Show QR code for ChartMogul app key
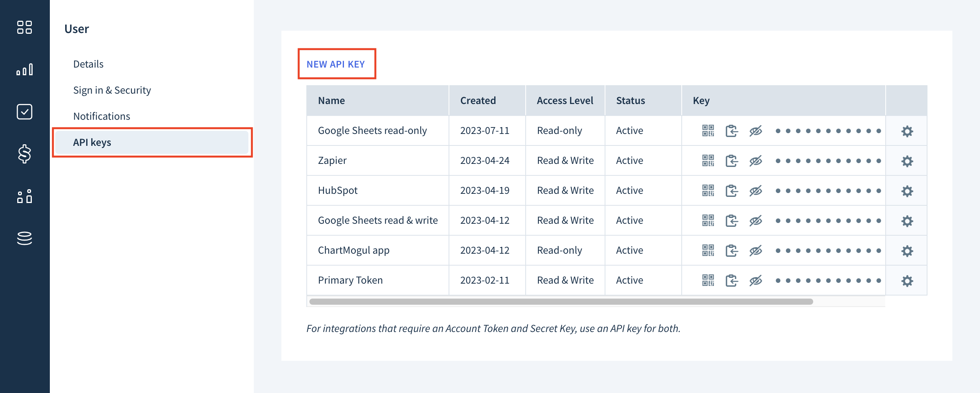This screenshot has width=980, height=393. pyautogui.click(x=708, y=250)
